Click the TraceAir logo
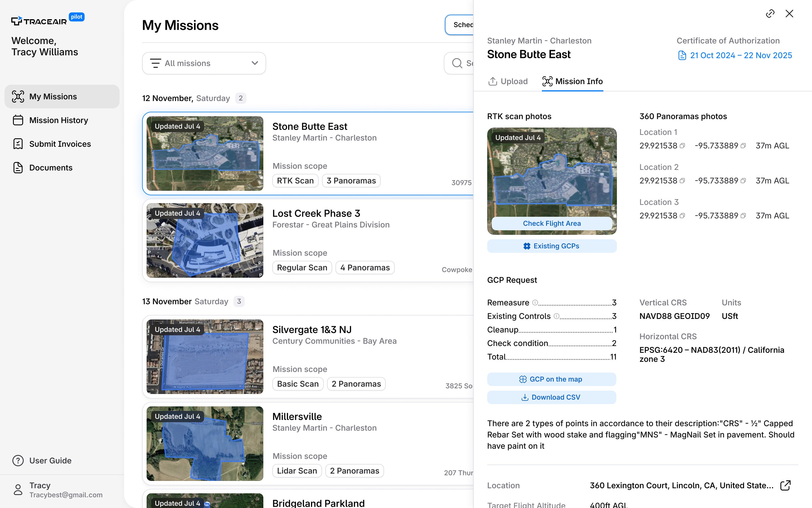 pyautogui.click(x=39, y=21)
